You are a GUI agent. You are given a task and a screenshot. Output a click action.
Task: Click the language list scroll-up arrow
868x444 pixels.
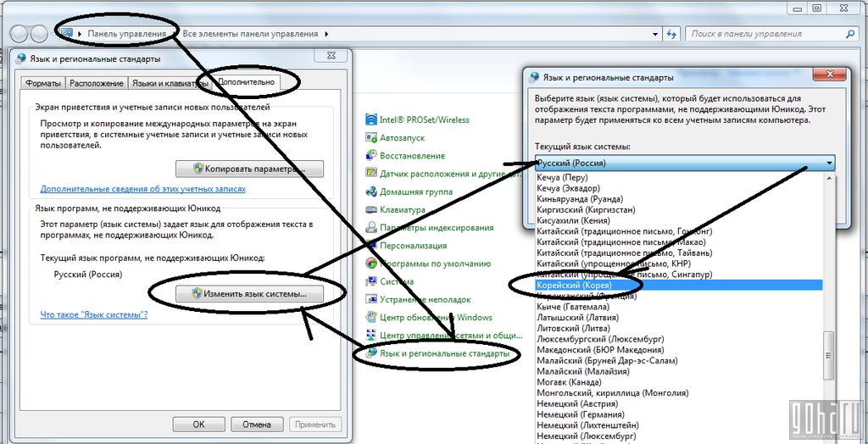tap(829, 178)
